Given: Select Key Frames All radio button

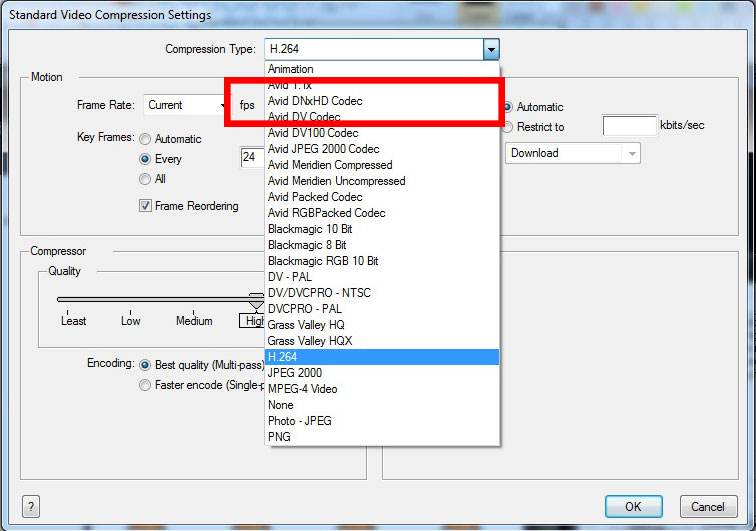Looking at the screenshot, I should (x=145, y=179).
